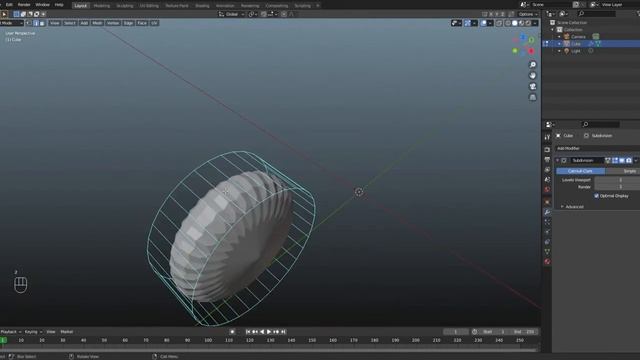Open the Object properties tab

[547, 202]
